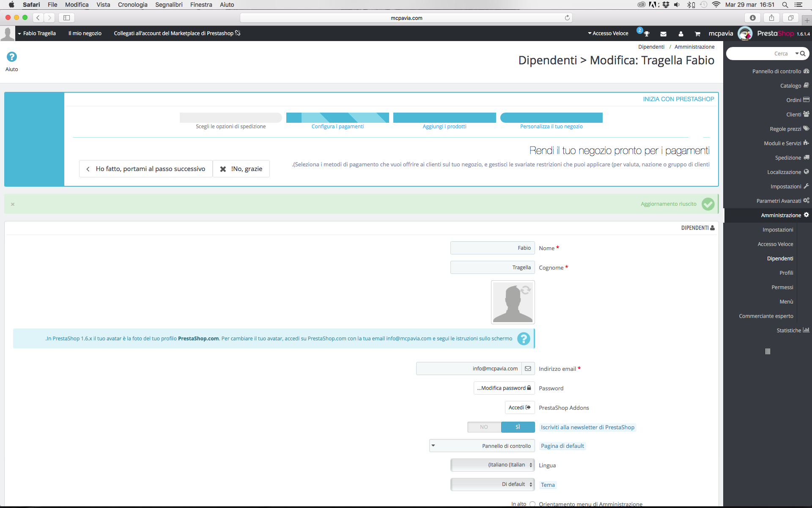Image resolution: width=812 pixels, height=508 pixels.
Task: Click the Modifica password button
Action: 504,388
